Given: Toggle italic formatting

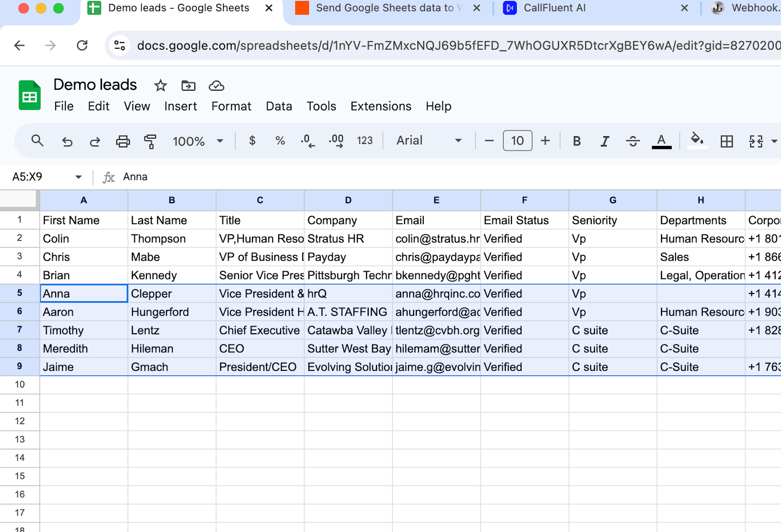Looking at the screenshot, I should pos(604,141).
